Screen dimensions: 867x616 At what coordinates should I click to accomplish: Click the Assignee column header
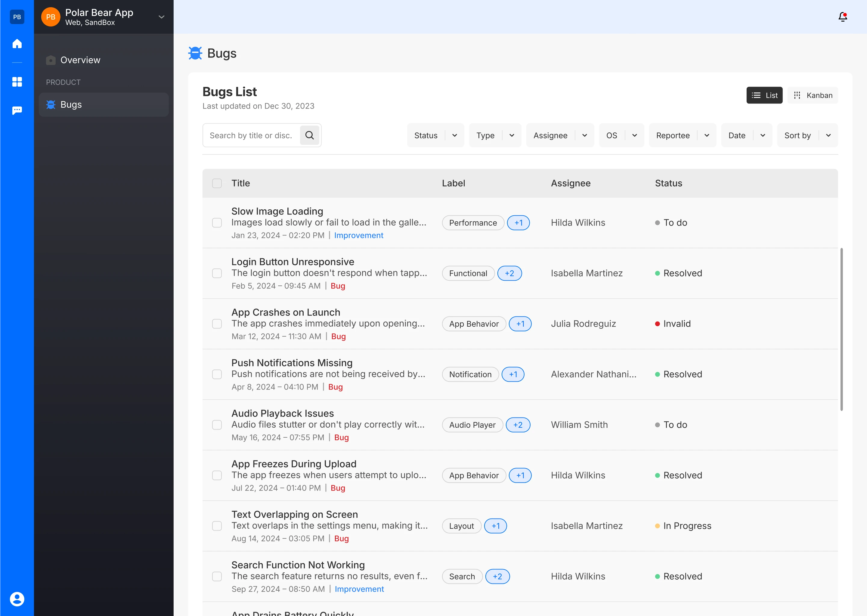click(571, 183)
